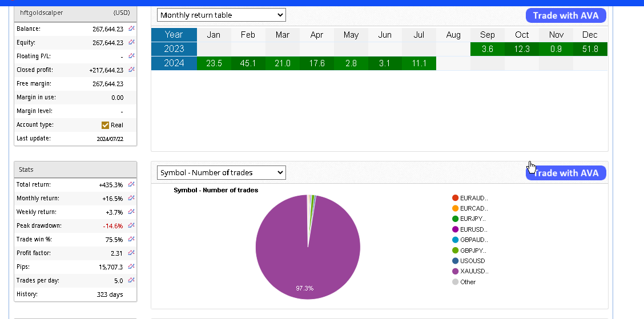Click the Dec 2023 cell showing 51.8

590,49
